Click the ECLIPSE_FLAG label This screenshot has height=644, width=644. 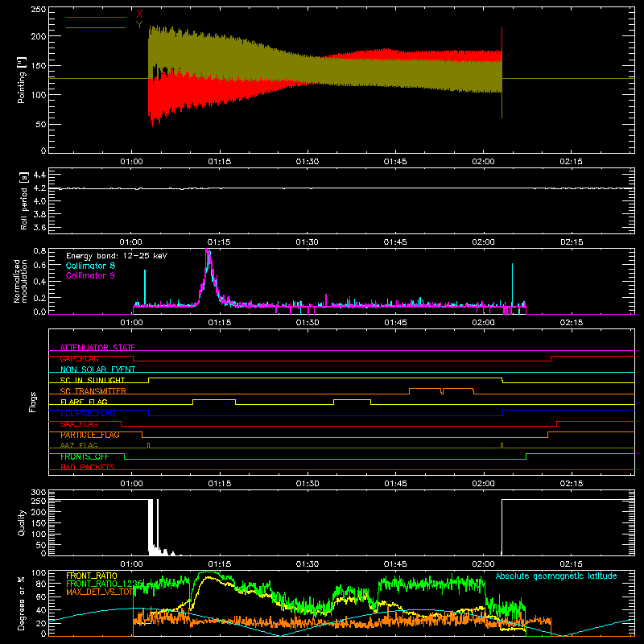(88, 413)
